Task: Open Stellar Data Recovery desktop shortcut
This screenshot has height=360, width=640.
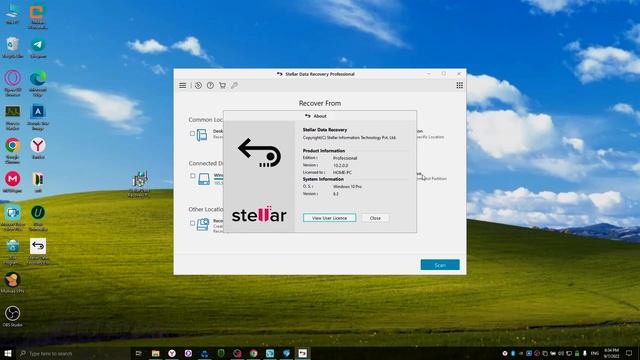Action: (38, 251)
